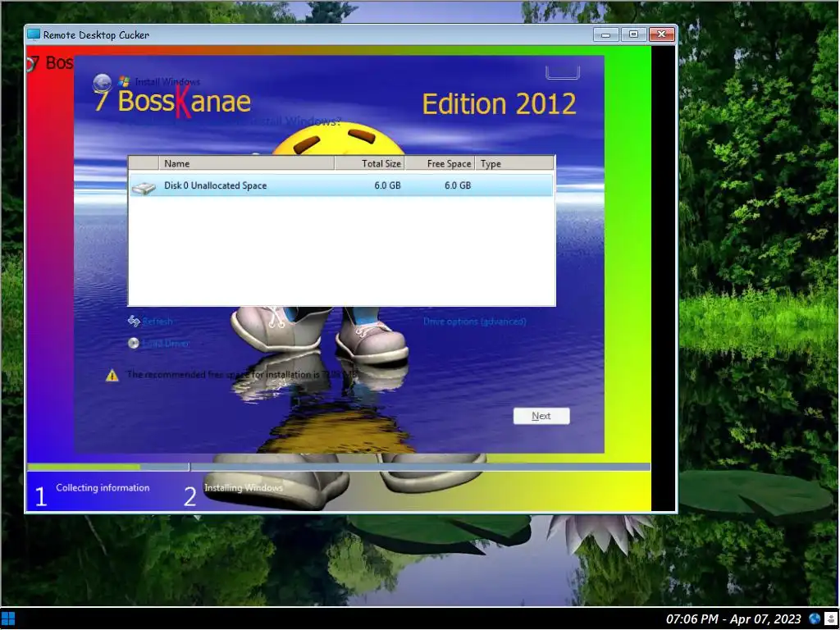Maximize the Remote Desktop Cucker window
This screenshot has width=840, height=630.
tap(633, 34)
